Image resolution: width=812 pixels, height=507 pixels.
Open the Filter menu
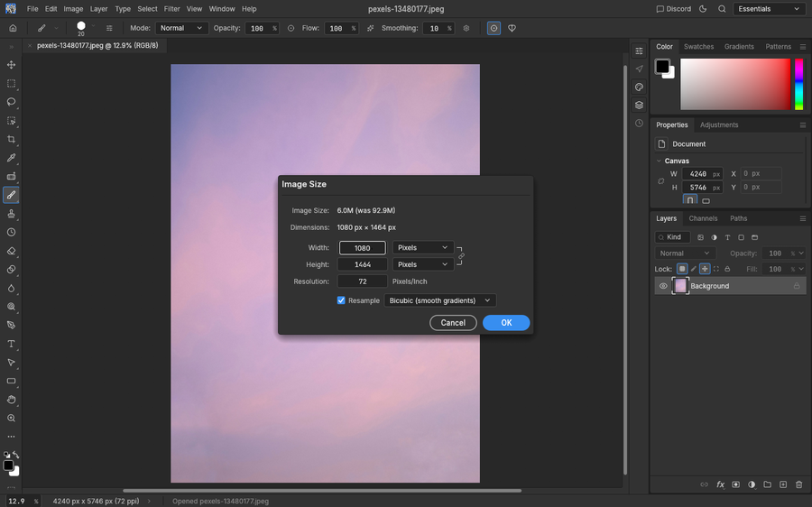click(x=171, y=9)
